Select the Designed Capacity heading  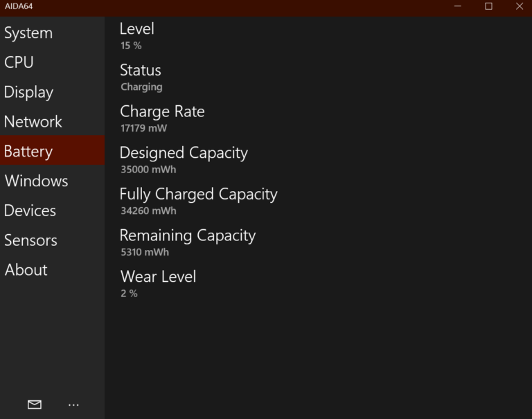point(184,153)
